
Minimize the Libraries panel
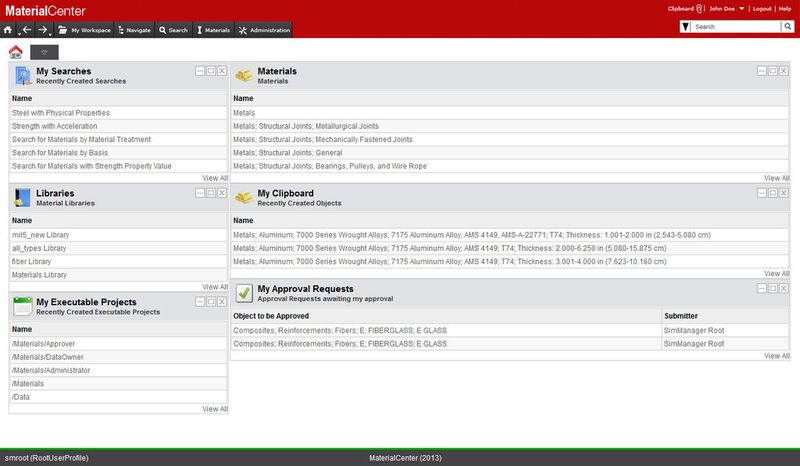click(200, 193)
